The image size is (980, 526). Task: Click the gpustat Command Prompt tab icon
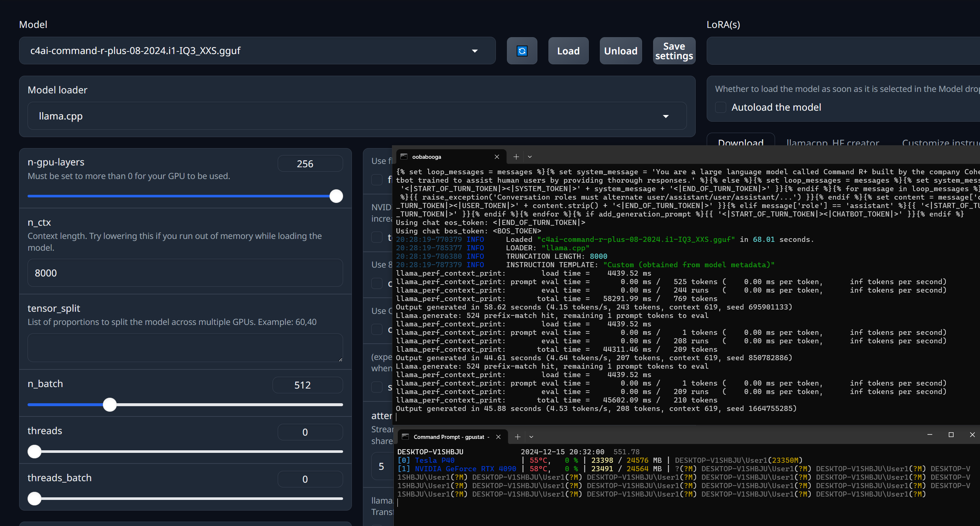[x=405, y=437]
